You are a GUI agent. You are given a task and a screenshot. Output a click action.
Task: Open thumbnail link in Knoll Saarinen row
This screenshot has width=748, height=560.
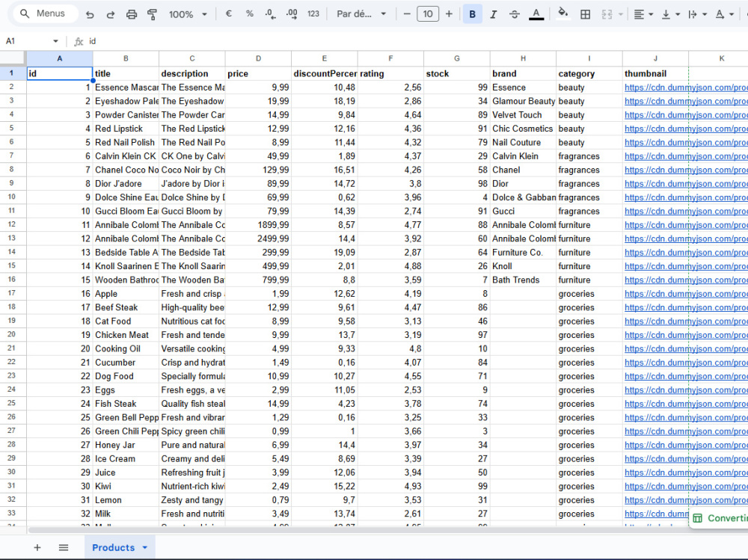tap(685, 266)
